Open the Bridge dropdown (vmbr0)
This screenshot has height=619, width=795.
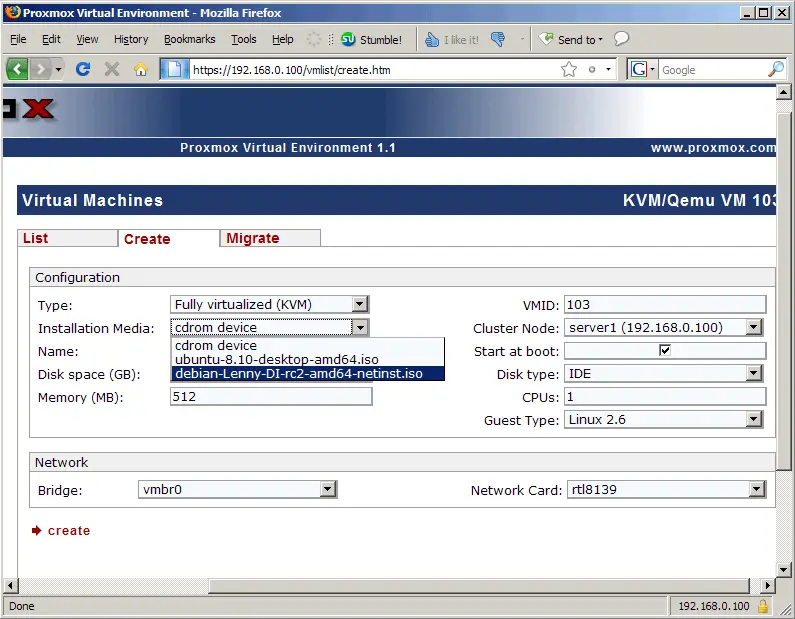(x=237, y=489)
